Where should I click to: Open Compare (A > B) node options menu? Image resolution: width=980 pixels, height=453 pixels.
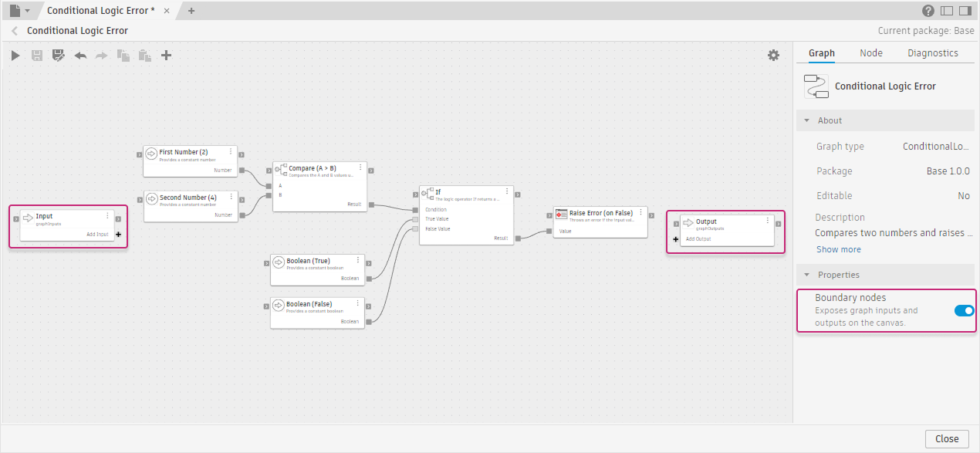[360, 167]
